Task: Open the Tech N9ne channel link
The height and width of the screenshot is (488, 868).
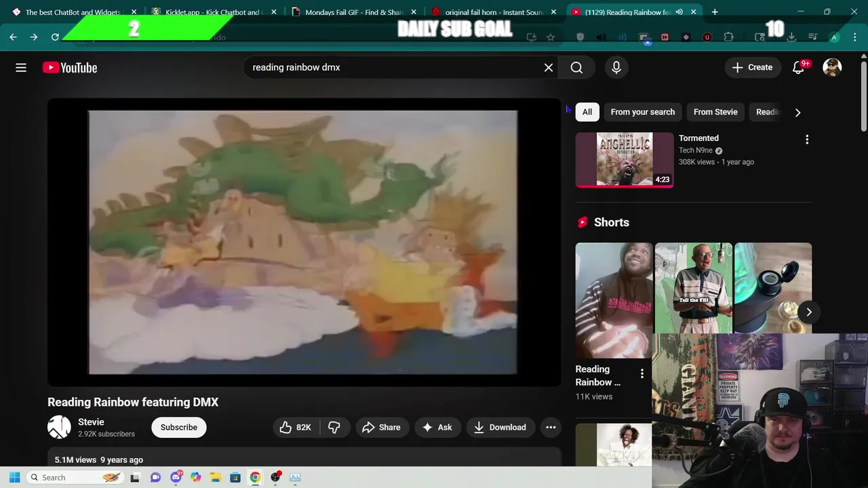Action: (696, 150)
